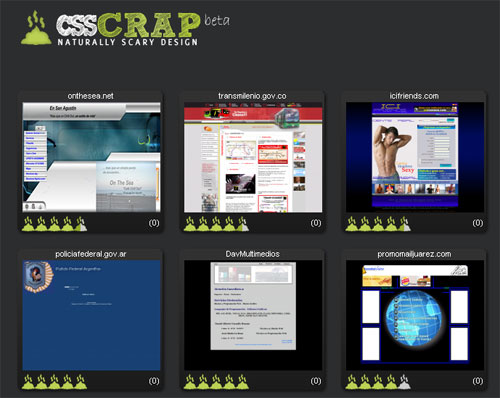Open the onthesea.net site title

[x=90, y=96]
